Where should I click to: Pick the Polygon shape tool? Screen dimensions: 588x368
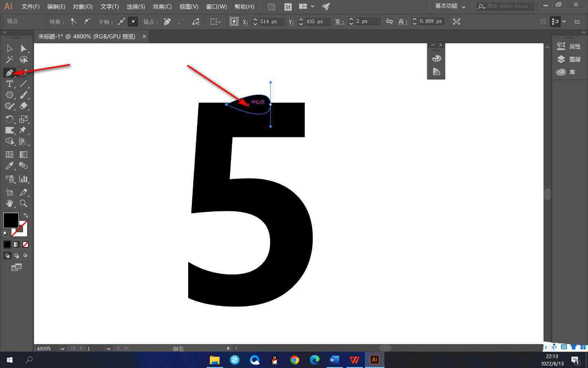coord(10,95)
